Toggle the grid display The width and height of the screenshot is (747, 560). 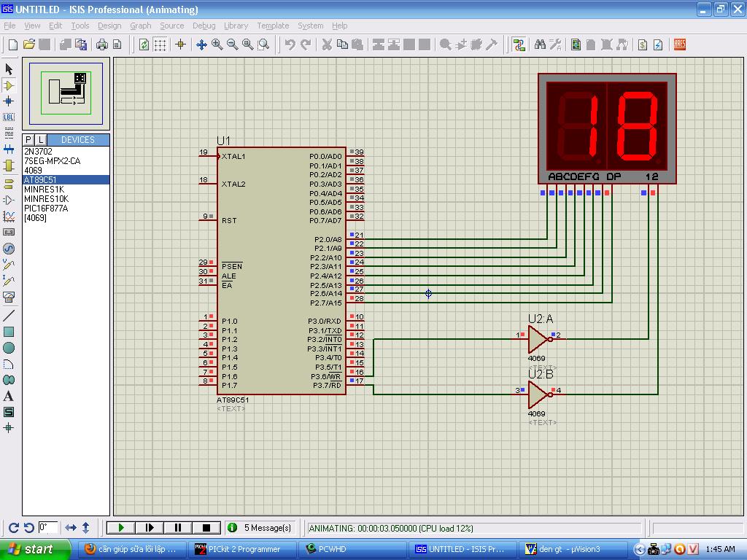click(x=160, y=44)
